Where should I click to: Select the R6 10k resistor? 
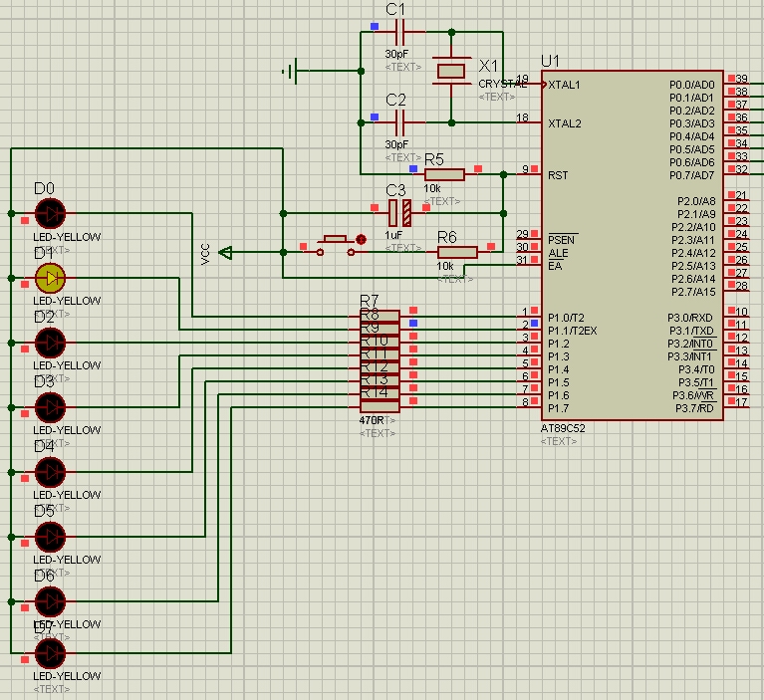point(457,253)
